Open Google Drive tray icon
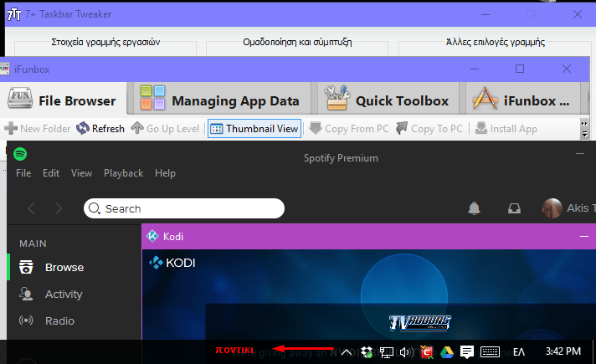The height and width of the screenshot is (364, 596). 447,352
